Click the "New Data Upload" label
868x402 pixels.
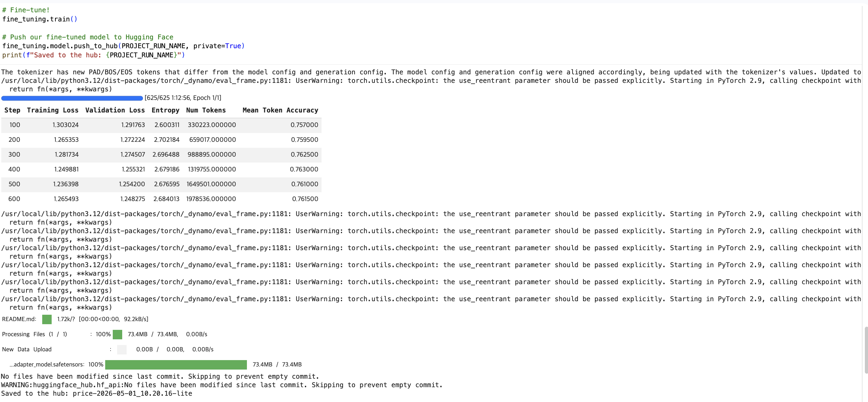tap(27, 349)
